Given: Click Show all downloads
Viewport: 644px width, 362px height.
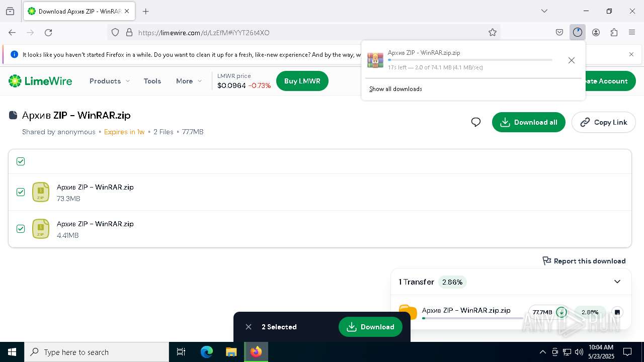Looking at the screenshot, I should 395,89.
